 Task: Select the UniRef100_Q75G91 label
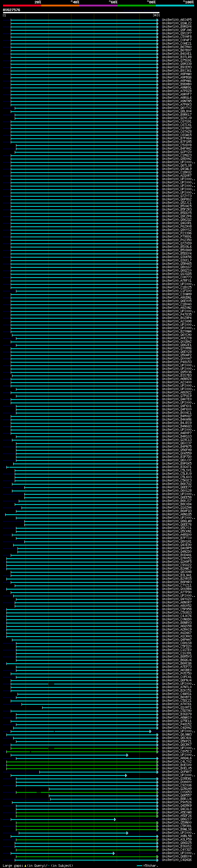click(x=177, y=61)
